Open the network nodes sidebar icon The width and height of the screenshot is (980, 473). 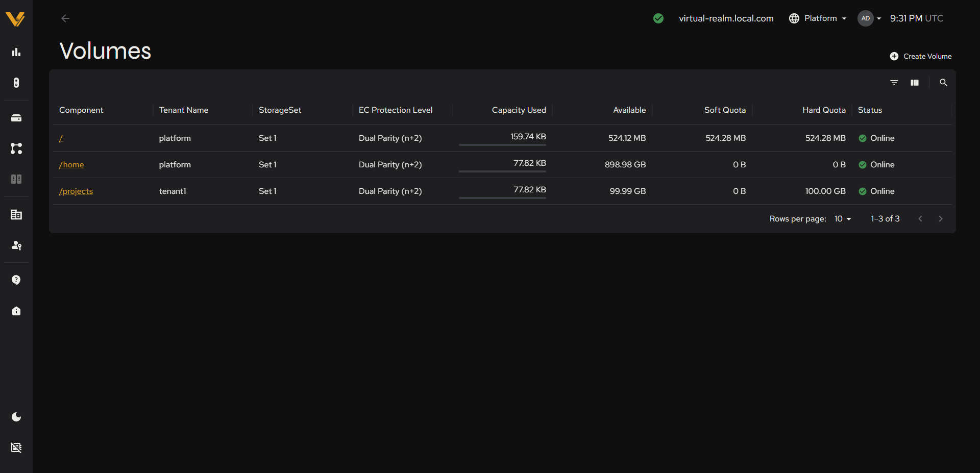click(x=16, y=148)
